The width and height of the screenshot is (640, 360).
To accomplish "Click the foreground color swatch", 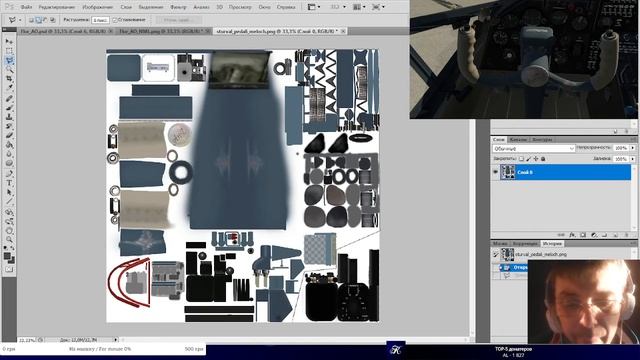I will pyautogui.click(x=7, y=256).
